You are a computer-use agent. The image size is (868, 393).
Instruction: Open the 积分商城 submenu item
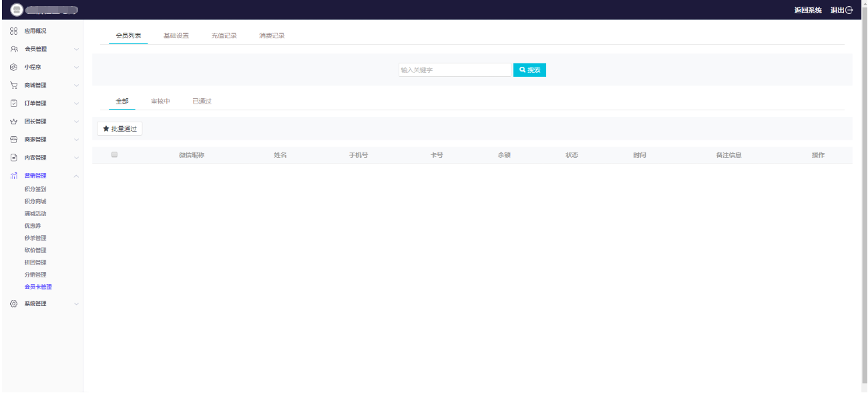(35, 201)
